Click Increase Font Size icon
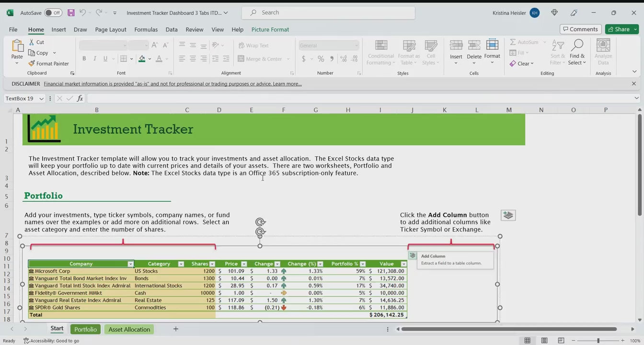Screen dimensions: 644x345 (154, 46)
